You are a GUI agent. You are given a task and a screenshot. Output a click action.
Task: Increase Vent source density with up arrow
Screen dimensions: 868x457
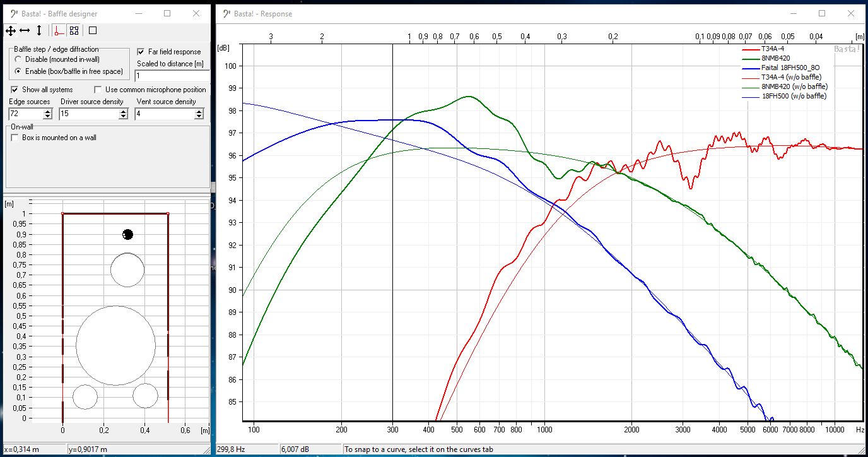pyautogui.click(x=199, y=111)
